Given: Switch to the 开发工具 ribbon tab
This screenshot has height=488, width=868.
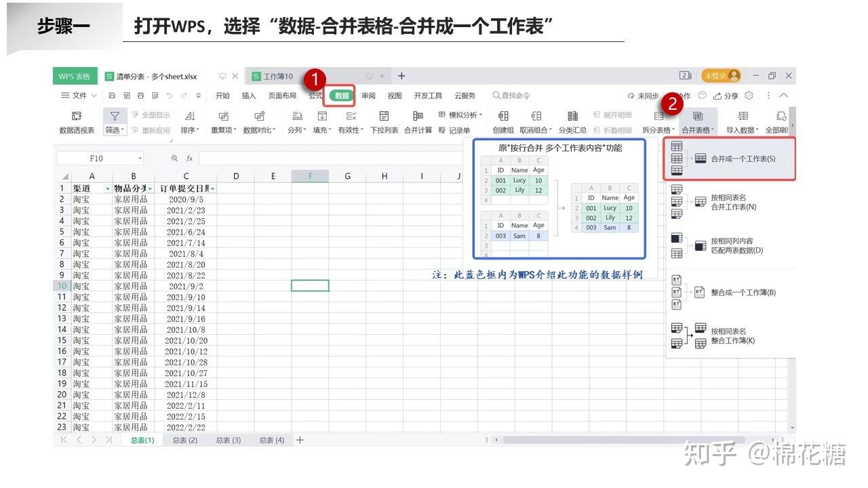Looking at the screenshot, I should point(428,96).
